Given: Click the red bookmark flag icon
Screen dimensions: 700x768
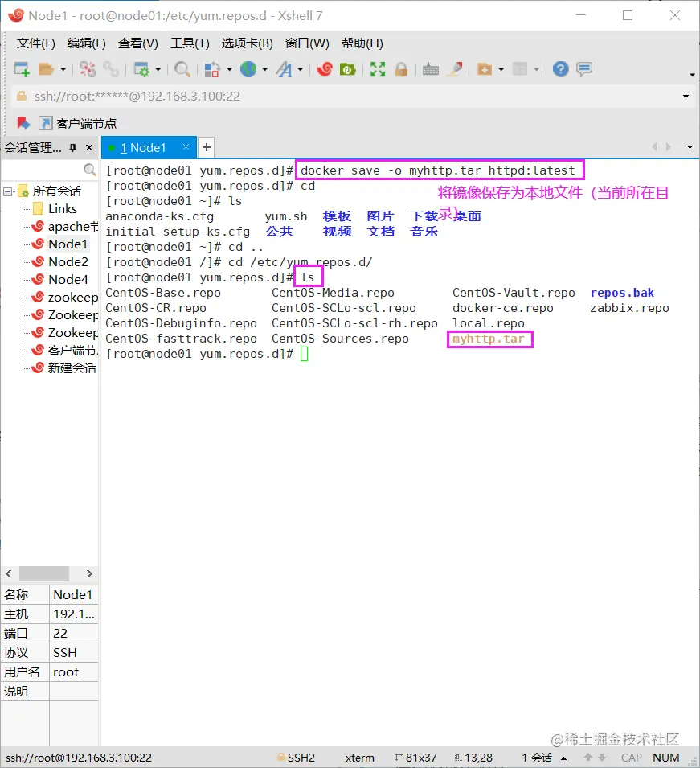Looking at the screenshot, I should click(23, 123).
